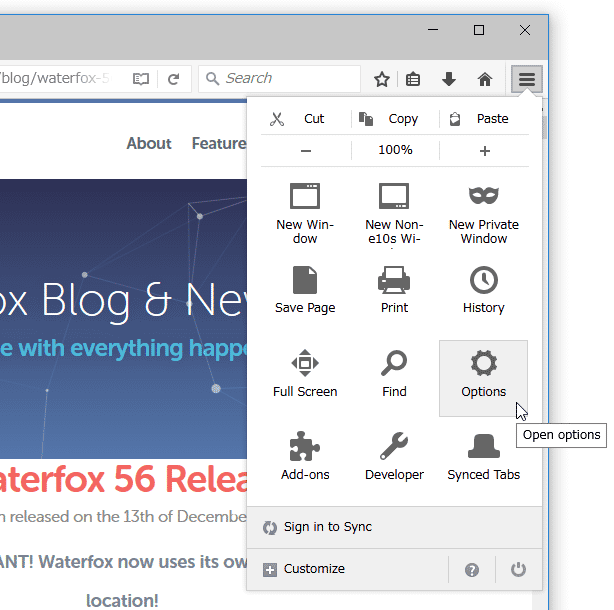Open the Help question mark menu
Image resolution: width=614 pixels, height=610 pixels.
472,570
